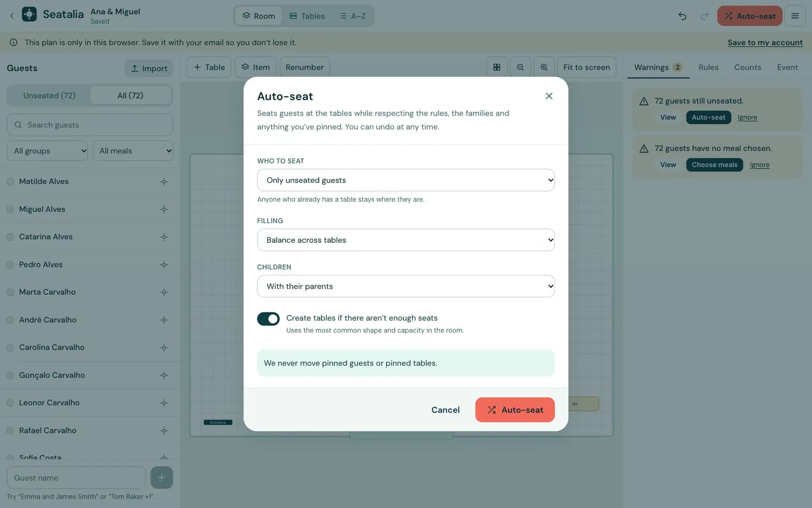The width and height of the screenshot is (812, 508).
Task: Select the circle next to Gonçalo Carvalho
Action: (10, 375)
